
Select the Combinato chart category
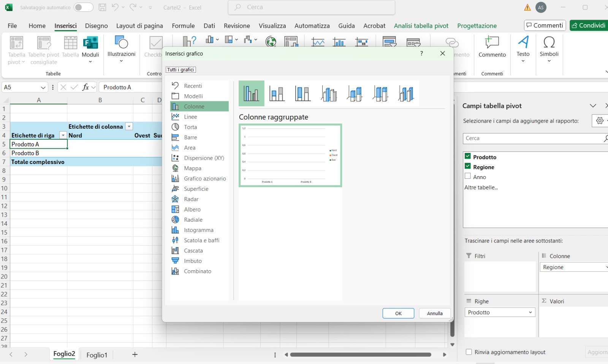(x=197, y=271)
